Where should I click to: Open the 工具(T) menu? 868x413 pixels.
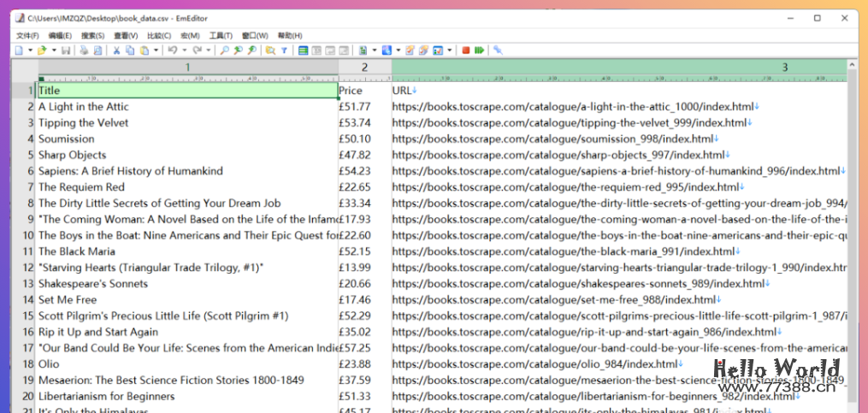click(x=221, y=36)
